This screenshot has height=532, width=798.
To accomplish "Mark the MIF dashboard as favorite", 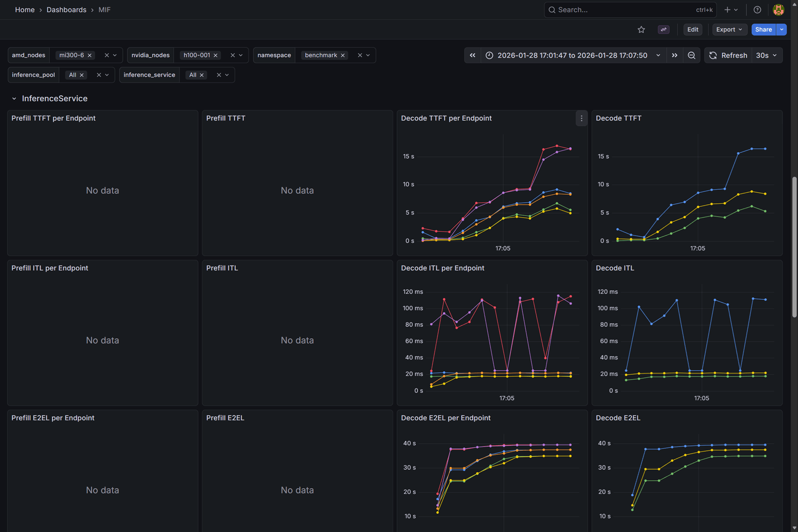I will point(641,30).
